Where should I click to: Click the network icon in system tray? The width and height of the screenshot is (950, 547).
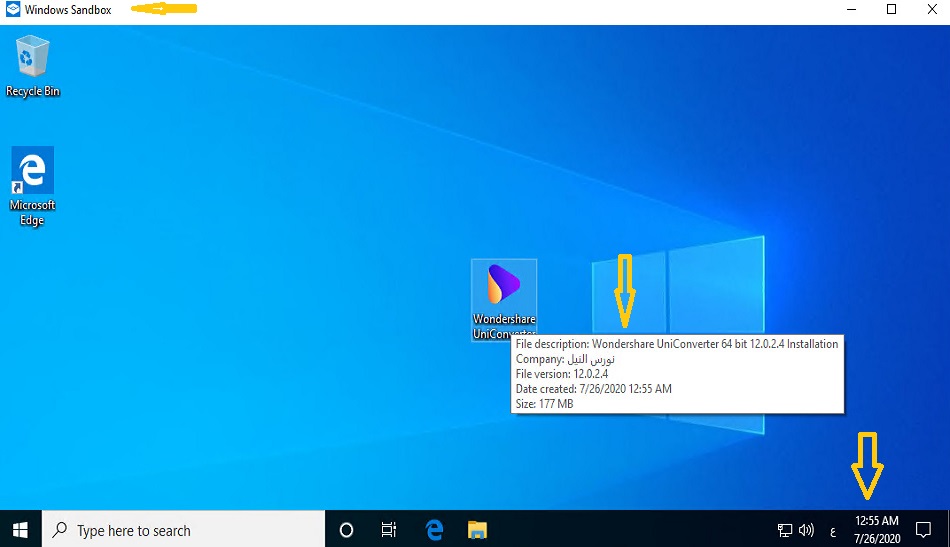(786, 530)
